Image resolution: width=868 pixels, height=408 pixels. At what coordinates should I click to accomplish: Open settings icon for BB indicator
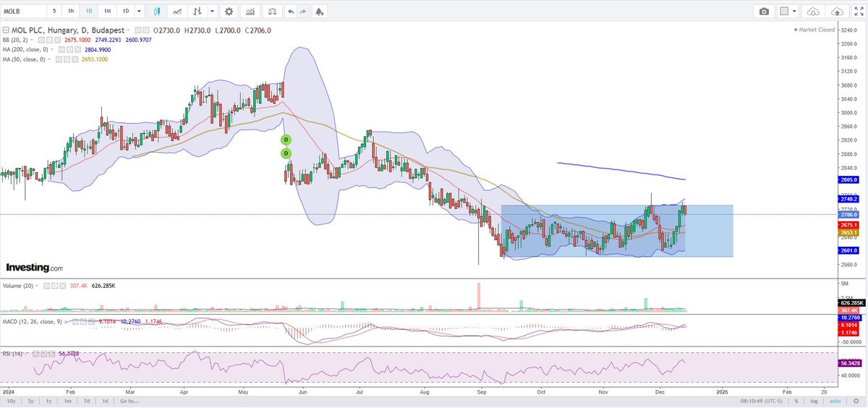(48, 40)
